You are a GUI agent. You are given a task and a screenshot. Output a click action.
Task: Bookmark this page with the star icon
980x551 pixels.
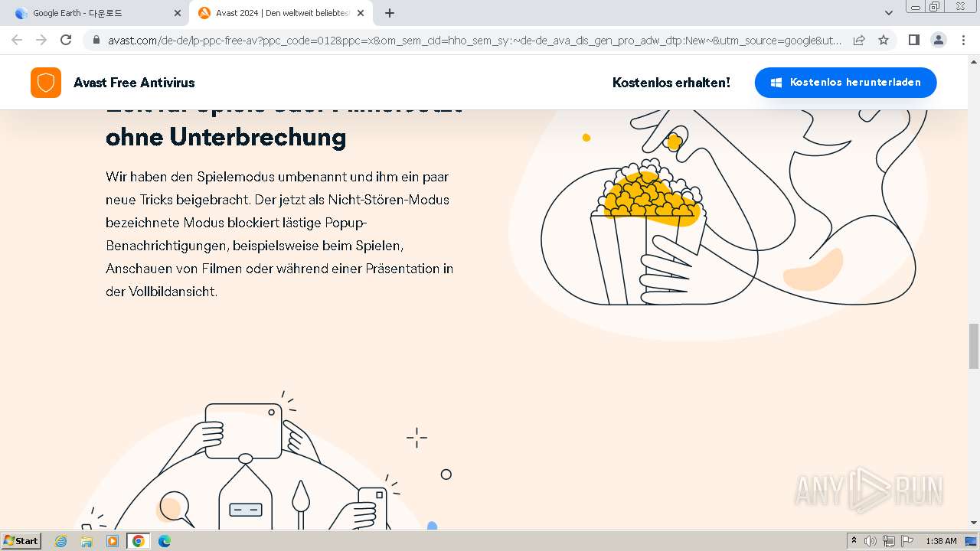point(884,40)
